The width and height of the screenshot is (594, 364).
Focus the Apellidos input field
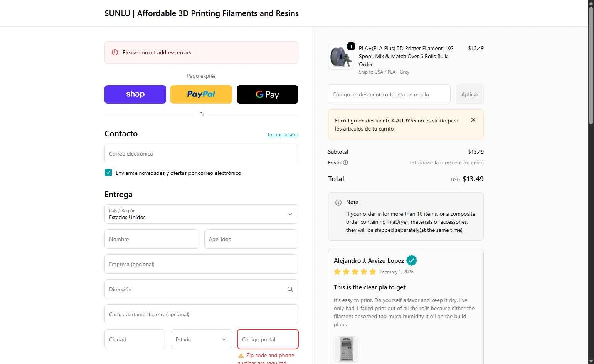coord(251,239)
